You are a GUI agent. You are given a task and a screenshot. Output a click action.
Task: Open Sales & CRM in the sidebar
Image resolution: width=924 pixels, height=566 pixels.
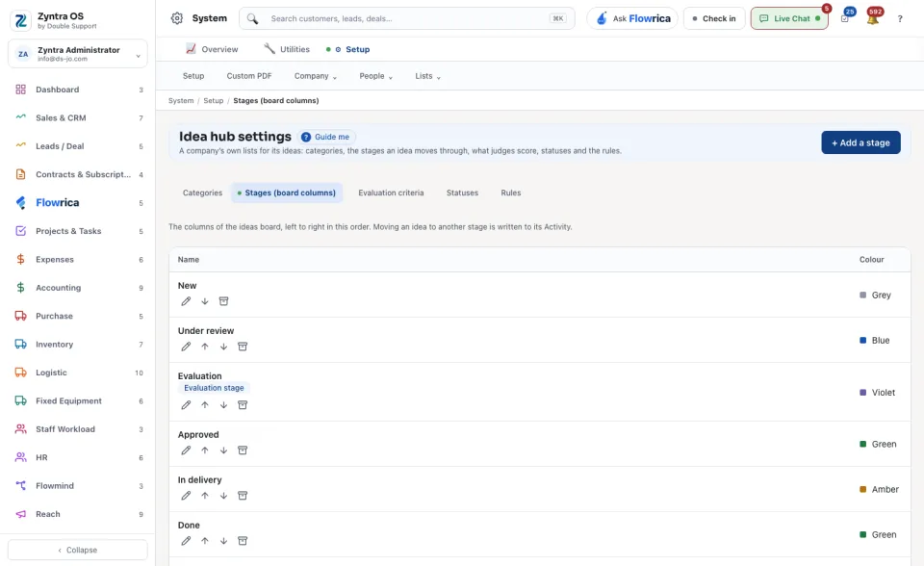[x=78, y=117]
